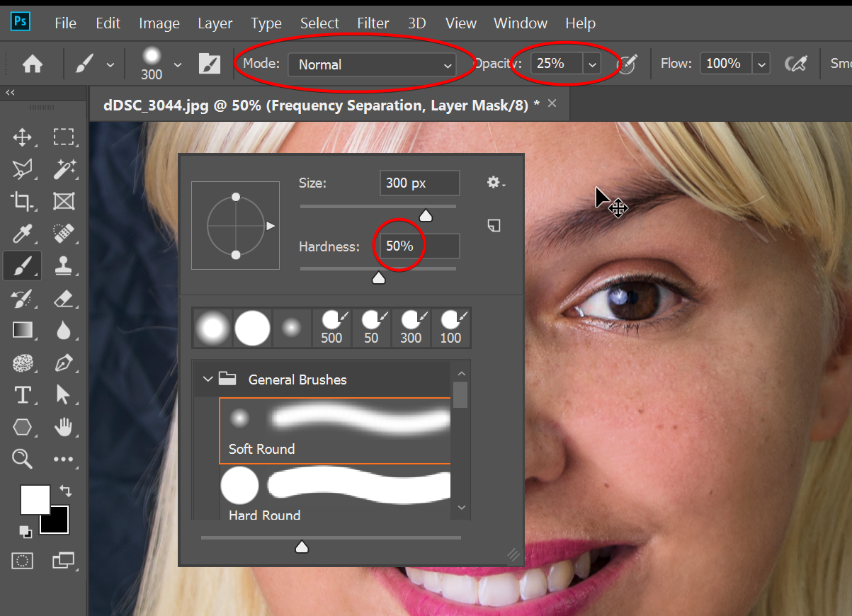Select the Pen tool
Image resolution: width=852 pixels, height=616 pixels.
tap(64, 363)
